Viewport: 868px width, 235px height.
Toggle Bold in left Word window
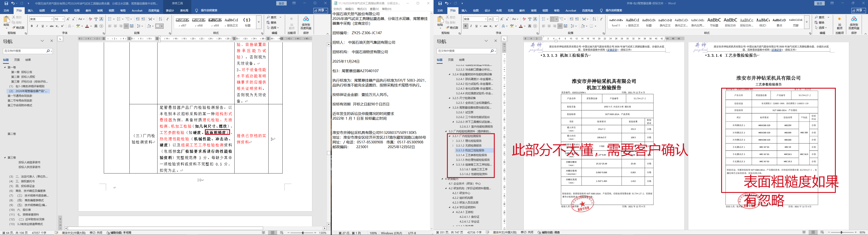[x=32, y=26]
